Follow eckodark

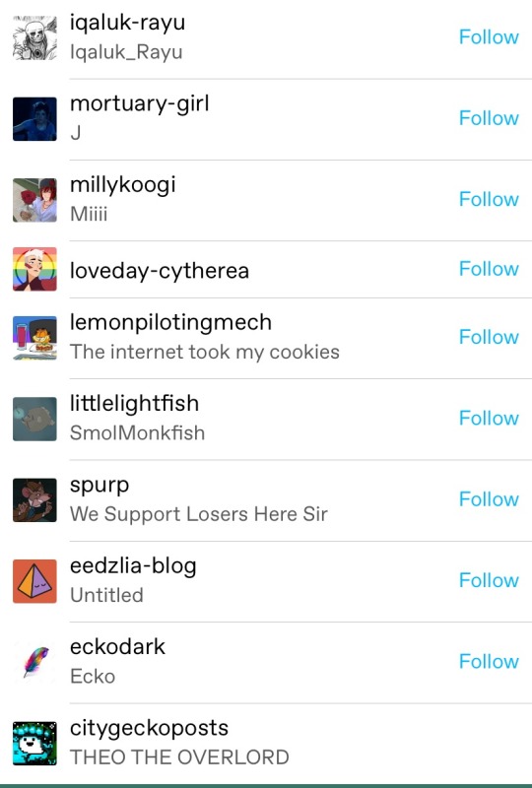point(489,662)
